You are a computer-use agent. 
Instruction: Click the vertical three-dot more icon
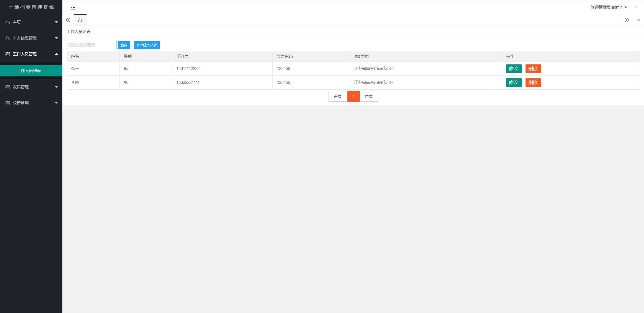point(636,8)
